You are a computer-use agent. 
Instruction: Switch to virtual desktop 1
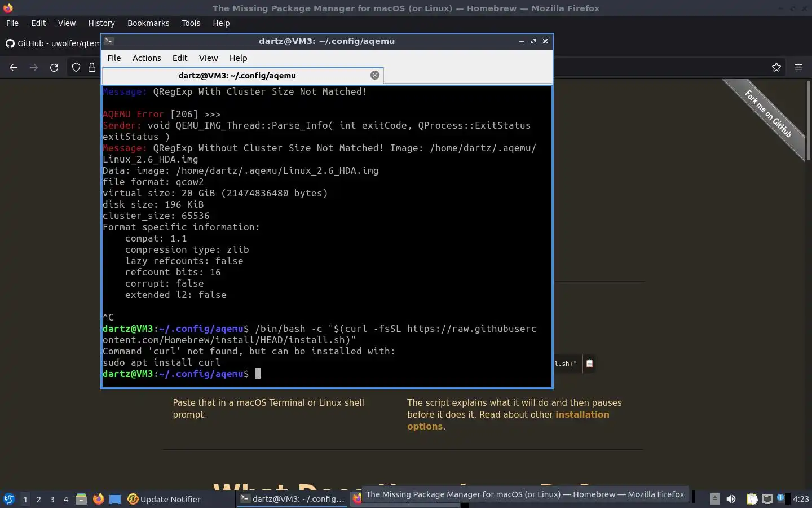pyautogui.click(x=25, y=499)
